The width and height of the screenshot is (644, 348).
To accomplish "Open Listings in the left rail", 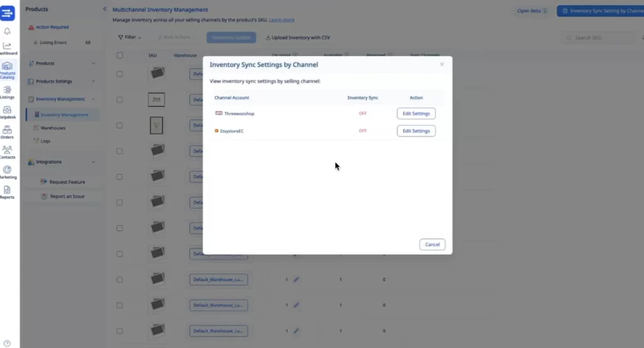I will pyautogui.click(x=8, y=93).
